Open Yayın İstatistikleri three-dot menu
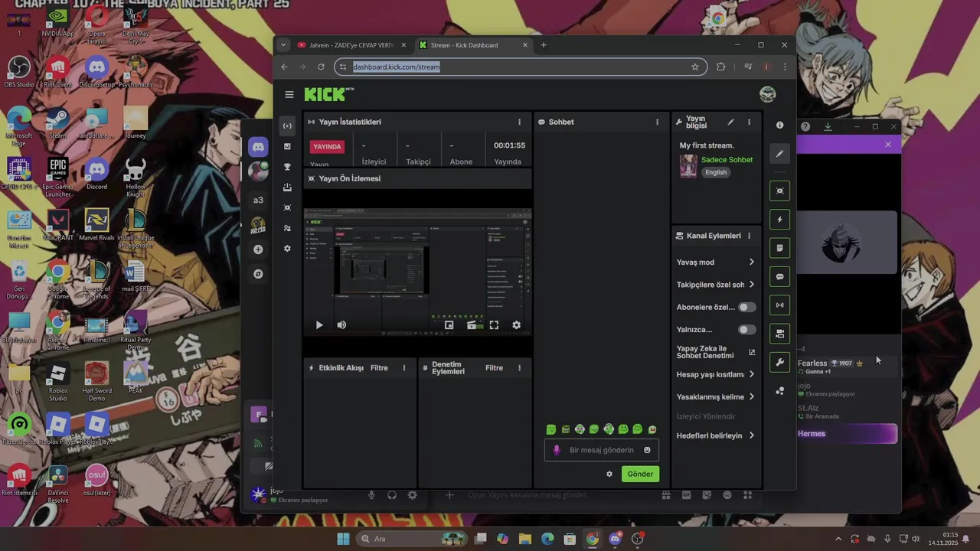The height and width of the screenshot is (551, 980). tap(519, 122)
